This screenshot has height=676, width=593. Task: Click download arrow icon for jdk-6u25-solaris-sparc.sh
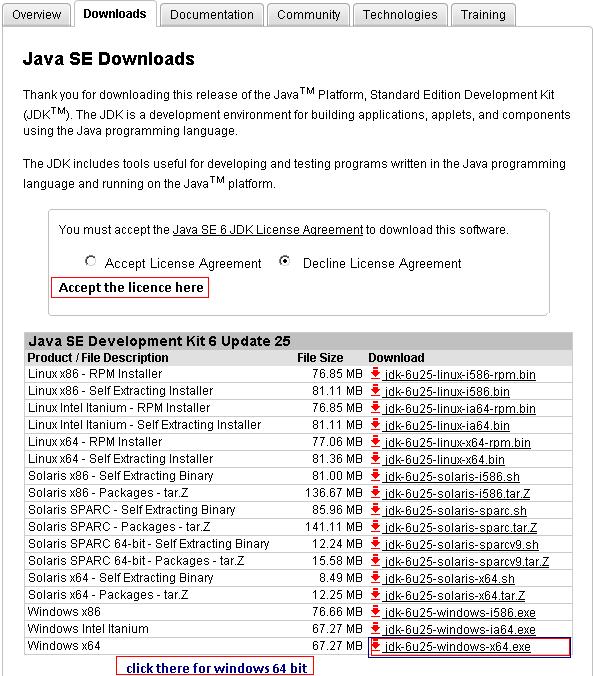click(375, 510)
